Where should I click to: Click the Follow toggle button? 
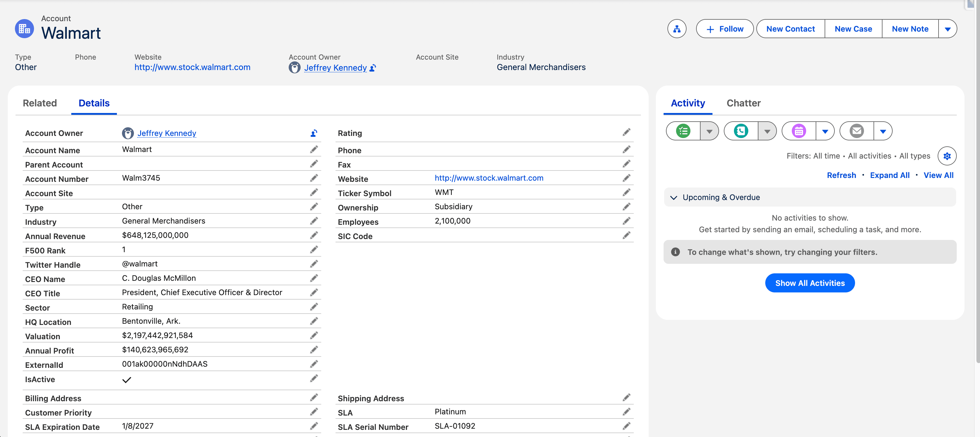click(724, 29)
